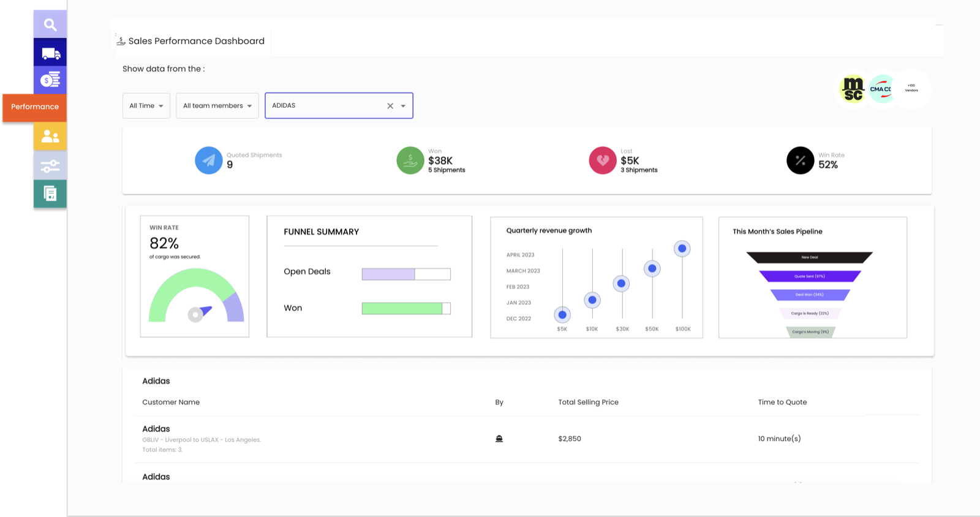Switch to the Performance tab
This screenshot has width=980, height=517.
[x=35, y=107]
